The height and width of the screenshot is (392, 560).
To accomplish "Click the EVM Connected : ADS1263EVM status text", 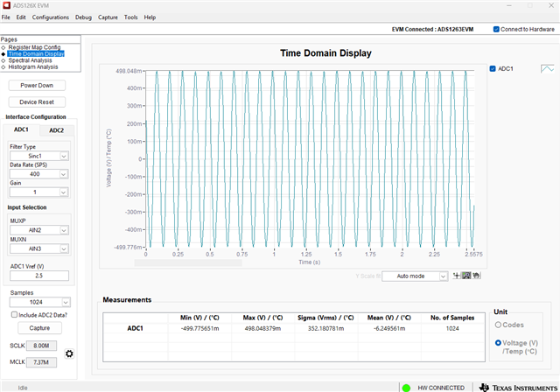I will click(x=432, y=29).
